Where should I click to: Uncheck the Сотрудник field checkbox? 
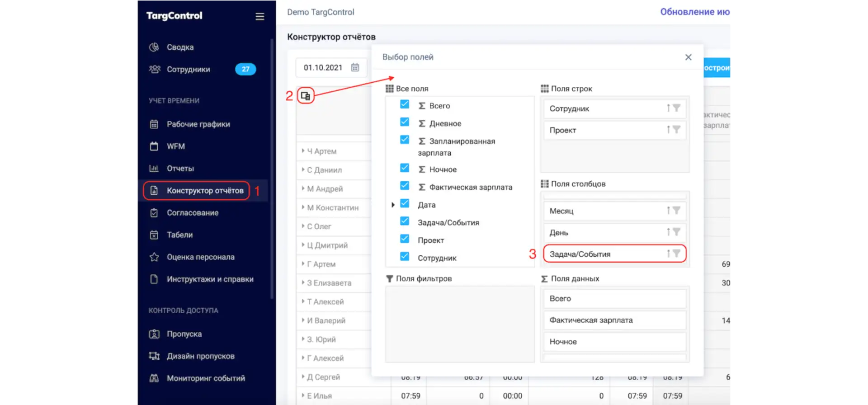[x=405, y=257]
